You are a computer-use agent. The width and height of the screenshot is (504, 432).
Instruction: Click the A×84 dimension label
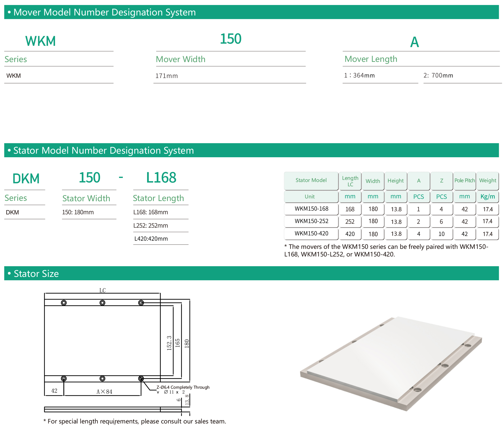pos(104,392)
